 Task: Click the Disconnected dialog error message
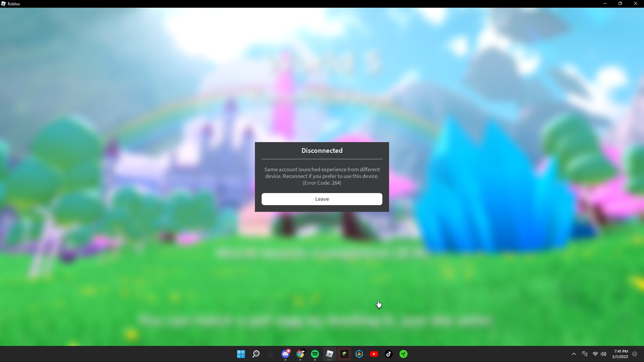[322, 176]
